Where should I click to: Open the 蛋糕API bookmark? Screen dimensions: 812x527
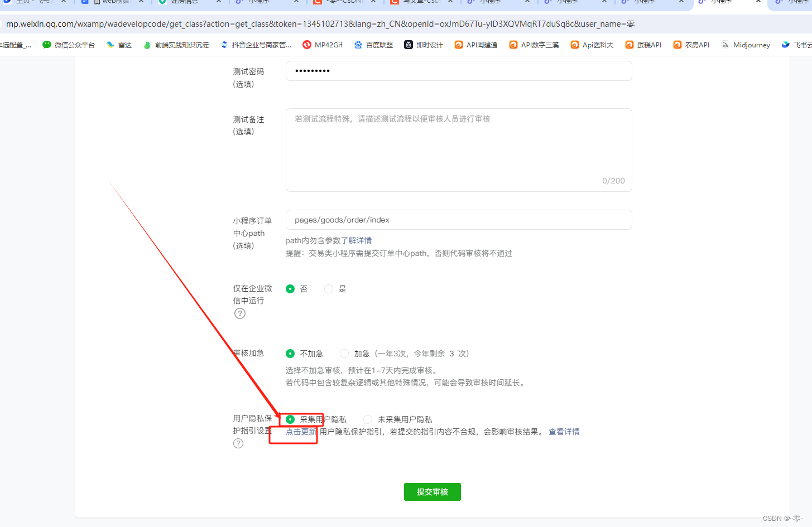[643, 45]
